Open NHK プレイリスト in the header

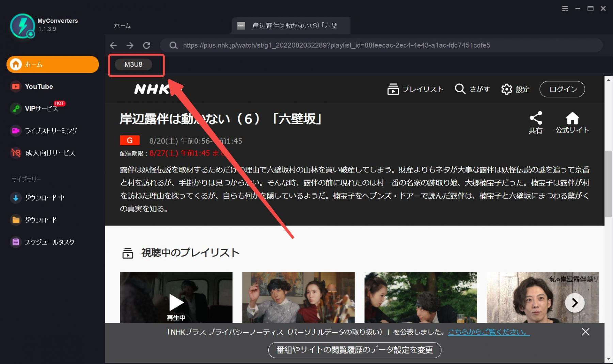pos(415,89)
